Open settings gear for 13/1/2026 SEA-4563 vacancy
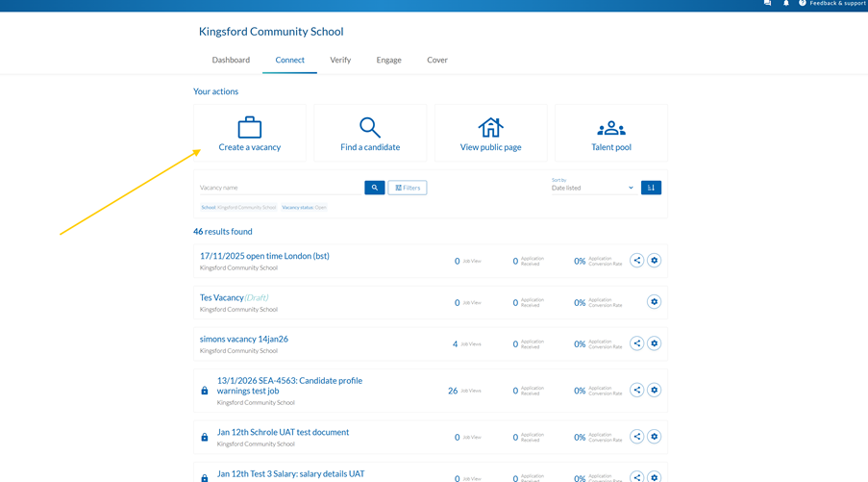Image resolution: width=868 pixels, height=482 pixels. coord(655,390)
